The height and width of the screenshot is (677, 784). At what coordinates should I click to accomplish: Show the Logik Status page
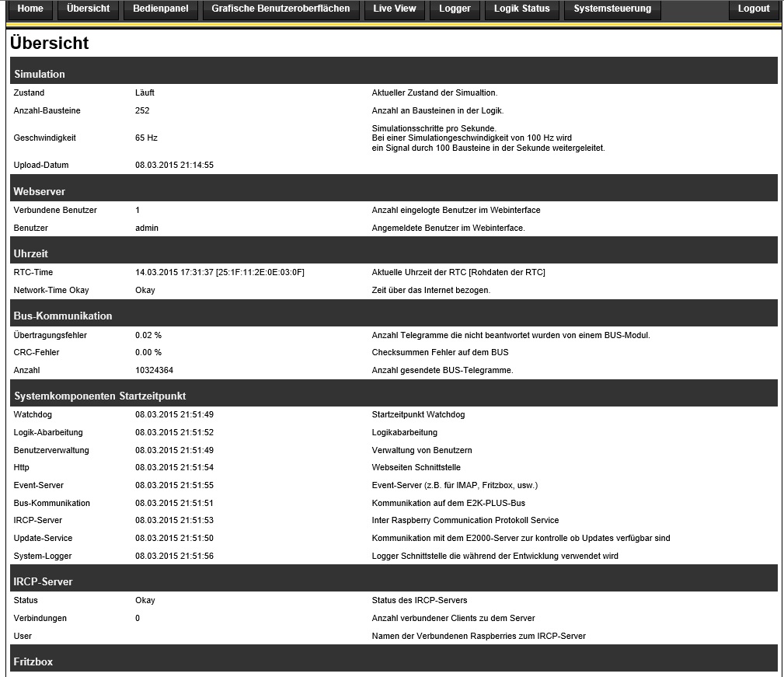point(521,9)
